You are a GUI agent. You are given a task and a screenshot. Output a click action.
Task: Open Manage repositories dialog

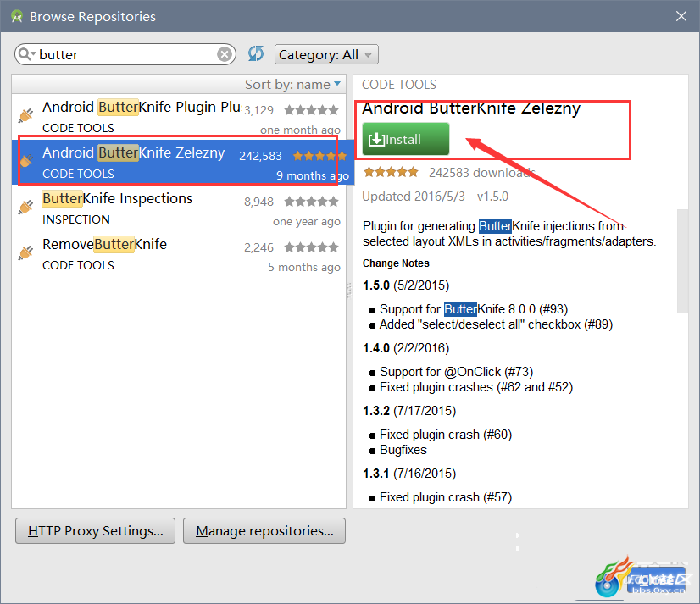[x=264, y=531]
